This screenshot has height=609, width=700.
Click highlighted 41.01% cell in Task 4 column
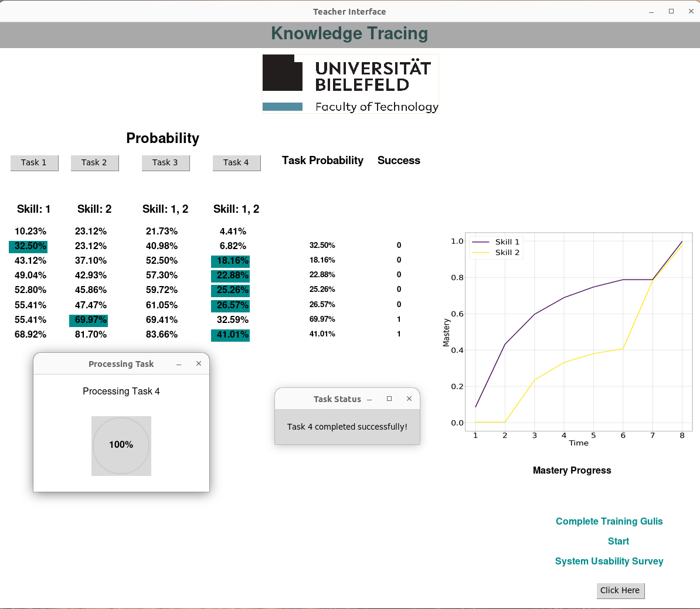231,335
